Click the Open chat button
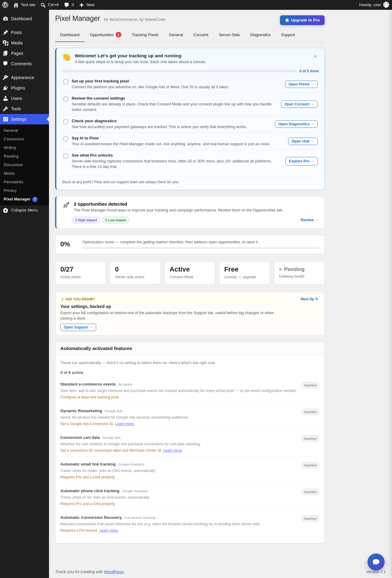Screen dimensions: 392x578 [x=303, y=141]
